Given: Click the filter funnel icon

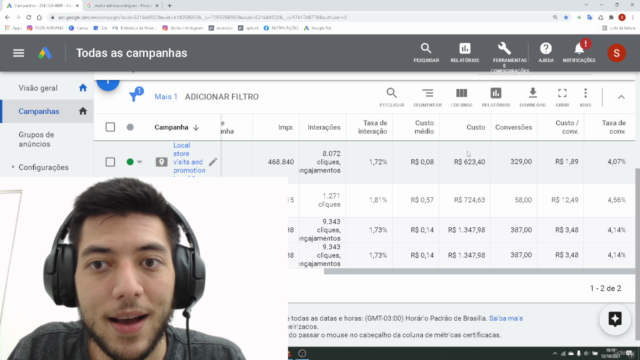Looking at the screenshot, I should click(x=134, y=96).
